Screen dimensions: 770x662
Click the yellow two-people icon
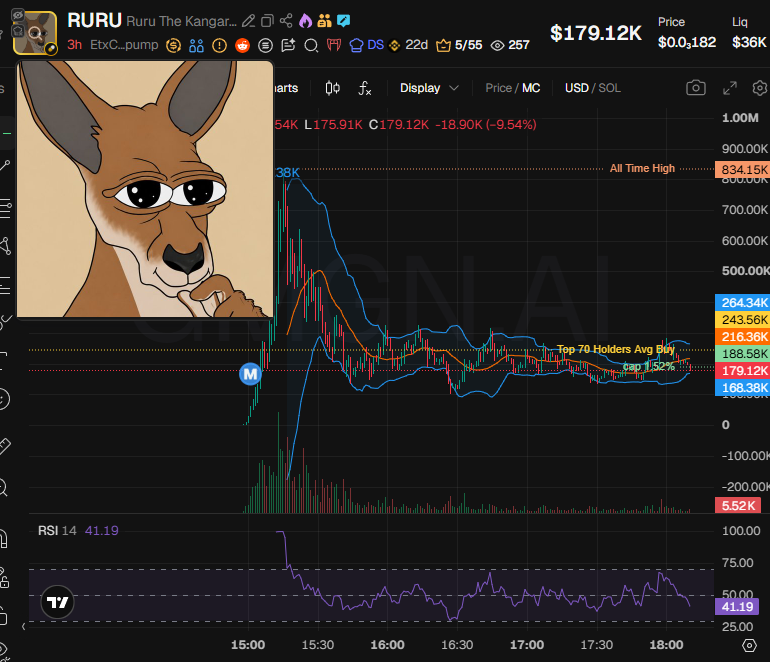[324, 21]
